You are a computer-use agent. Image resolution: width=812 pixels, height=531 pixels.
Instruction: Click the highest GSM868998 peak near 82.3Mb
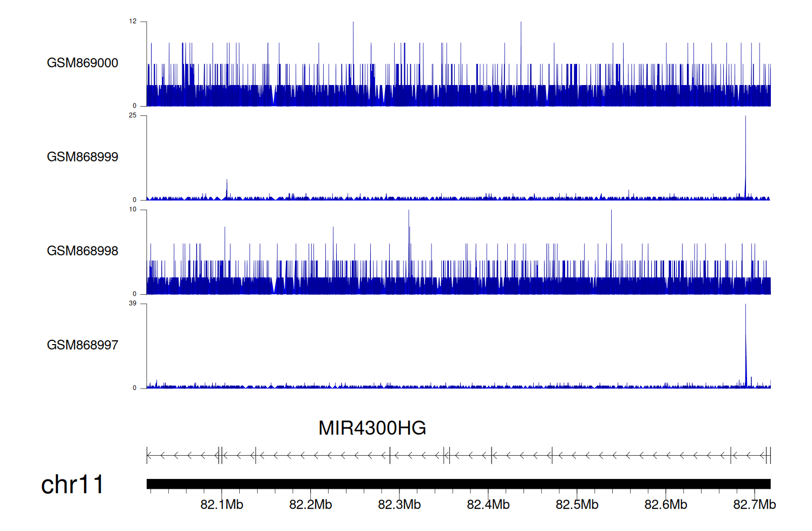(x=409, y=228)
